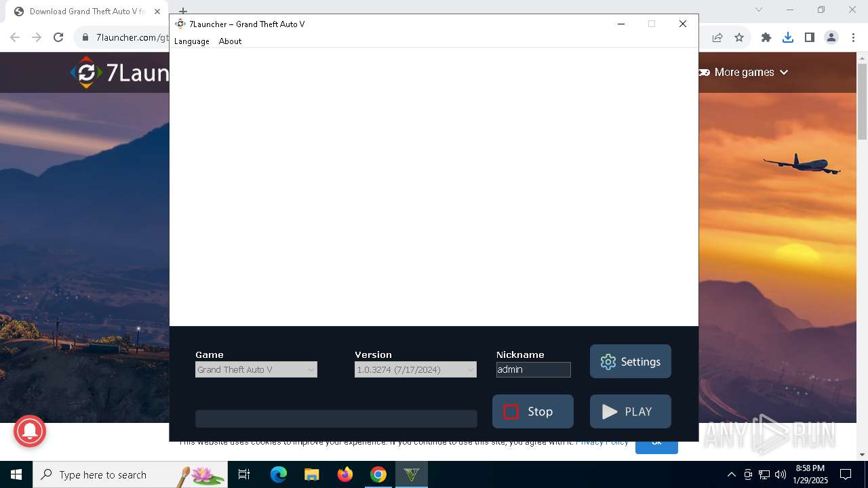Click the red notification bell icon
Image resolution: width=868 pixels, height=488 pixels.
(28, 430)
